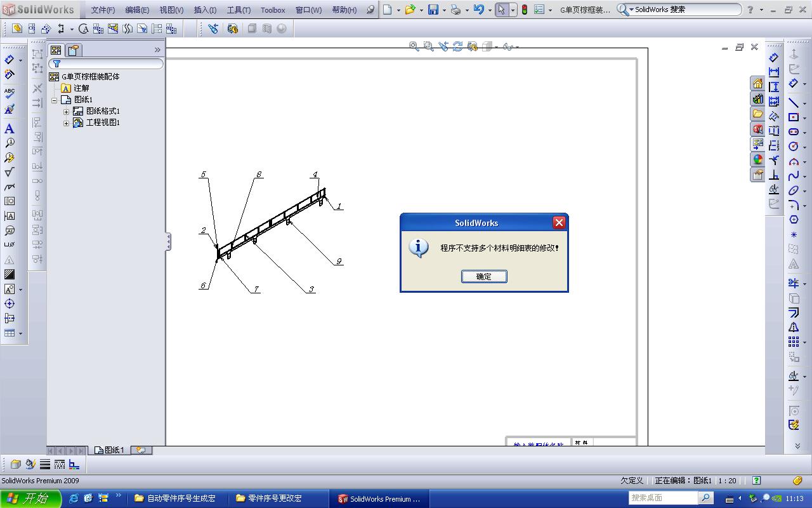812x508 pixels.
Task: Click the 1 : 20 scale in the status bar
Action: coord(727,481)
